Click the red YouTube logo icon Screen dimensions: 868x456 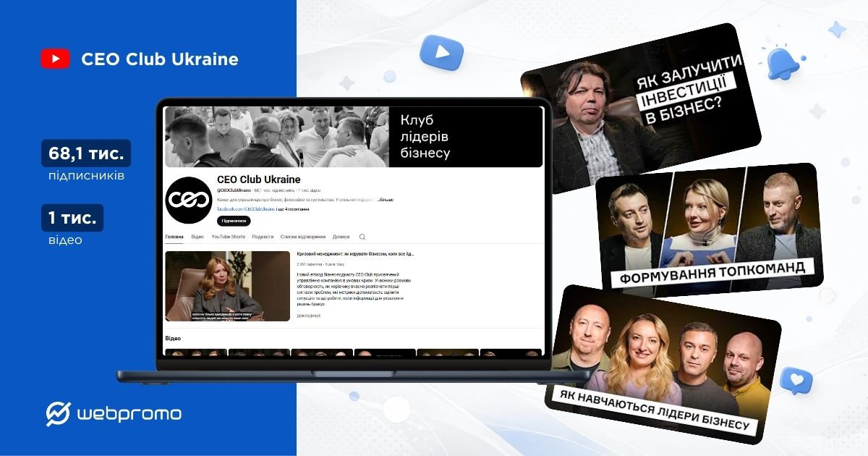point(56,59)
